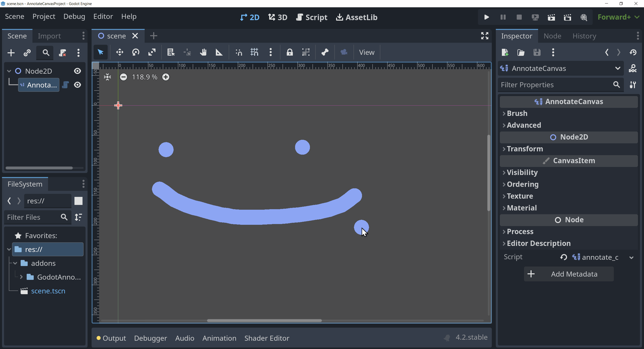
Task: Select the Move tool in toolbar
Action: [x=120, y=52]
